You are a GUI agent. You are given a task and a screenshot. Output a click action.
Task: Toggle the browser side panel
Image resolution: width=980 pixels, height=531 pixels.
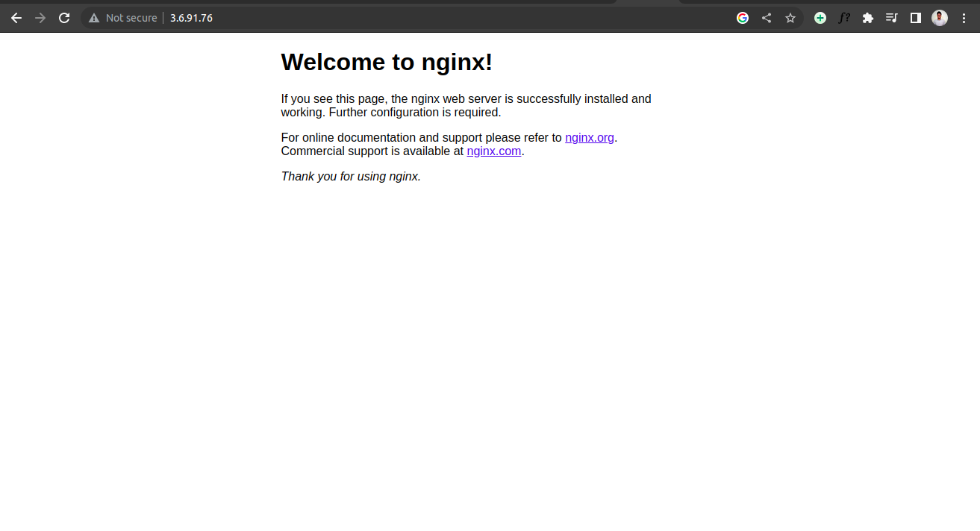915,18
